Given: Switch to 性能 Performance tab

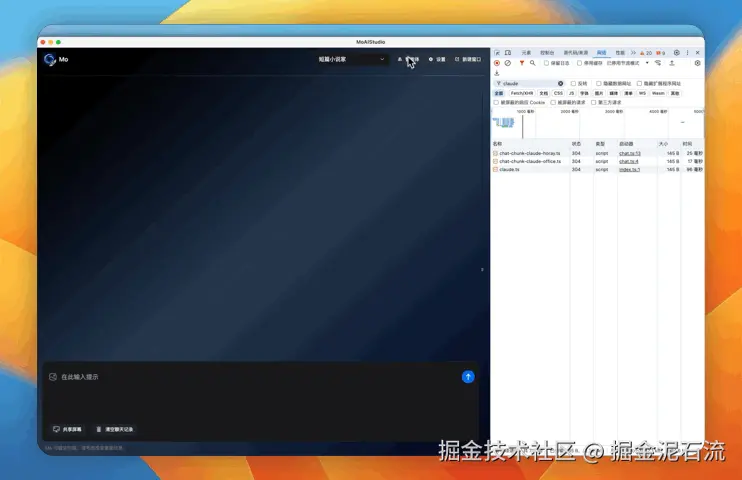Looking at the screenshot, I should tap(620, 53).
